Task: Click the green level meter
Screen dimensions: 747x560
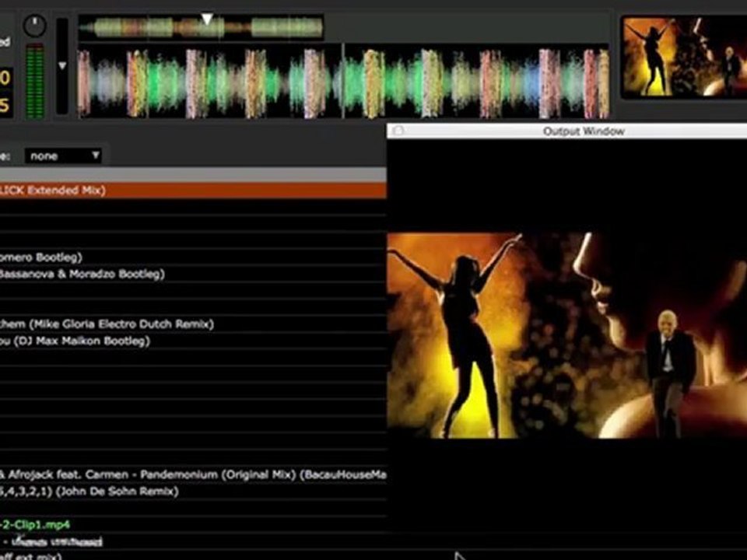Action: (x=35, y=80)
